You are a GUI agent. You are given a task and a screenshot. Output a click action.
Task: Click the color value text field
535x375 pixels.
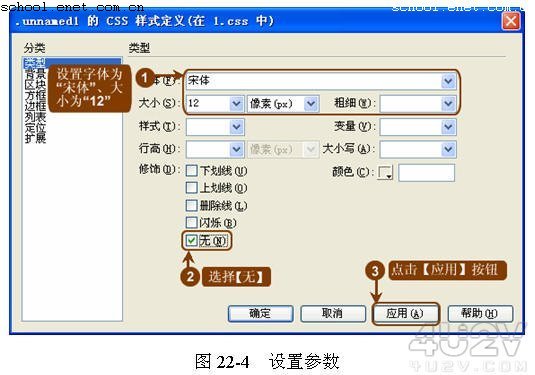pos(426,173)
